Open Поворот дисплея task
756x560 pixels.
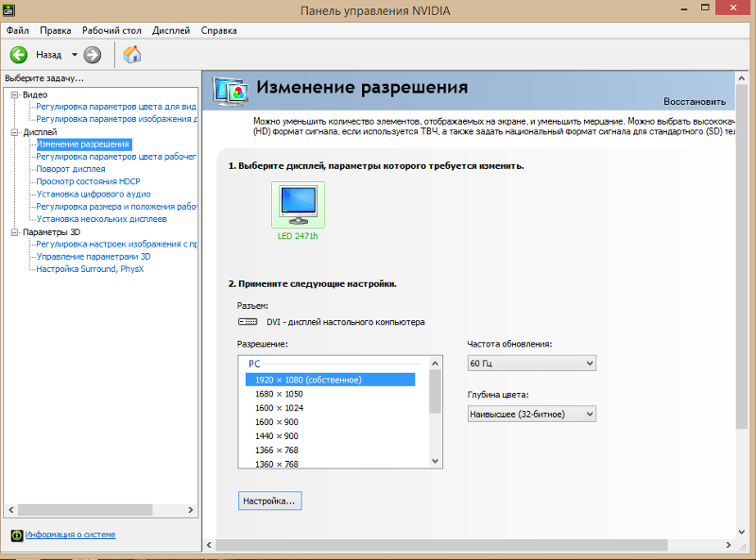(71, 169)
